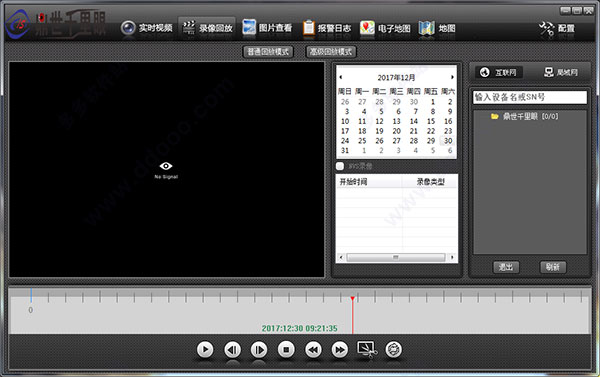
Task: Select December 31 in the calendar
Action: click(345, 151)
